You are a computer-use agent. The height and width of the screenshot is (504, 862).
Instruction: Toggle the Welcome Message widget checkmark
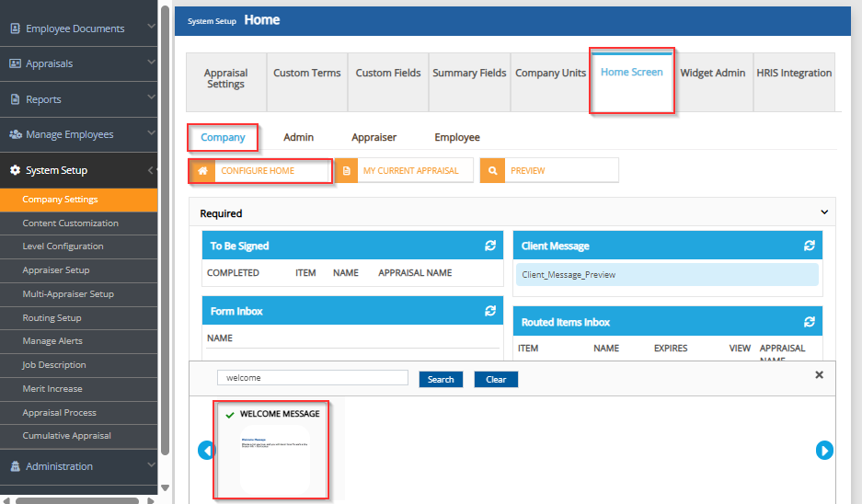[229, 415]
